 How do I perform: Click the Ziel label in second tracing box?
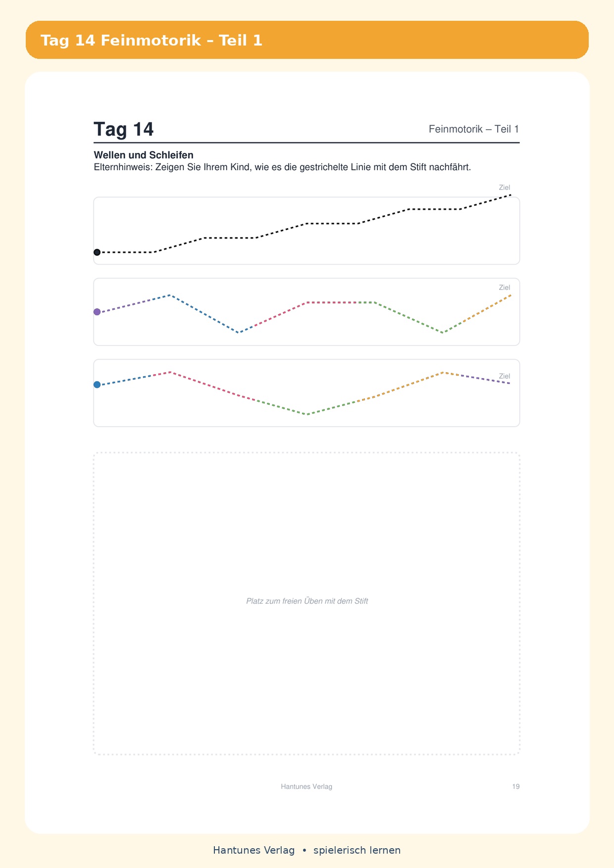pyautogui.click(x=504, y=288)
